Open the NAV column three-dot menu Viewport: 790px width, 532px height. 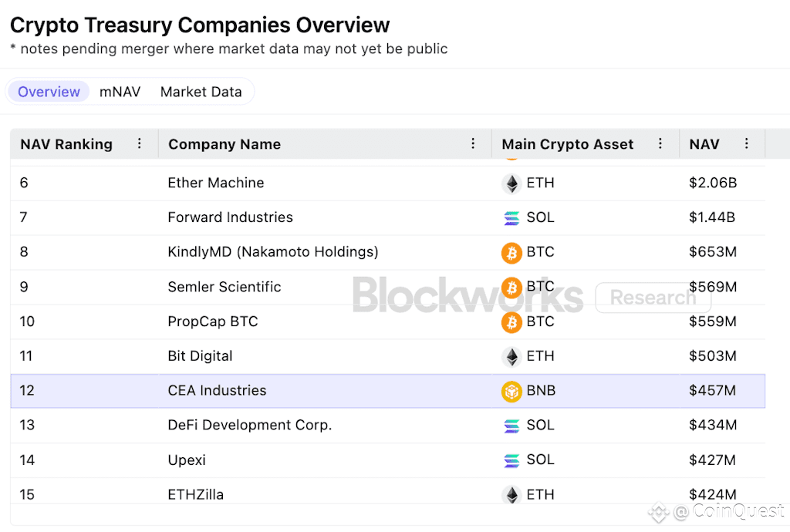[746, 143]
